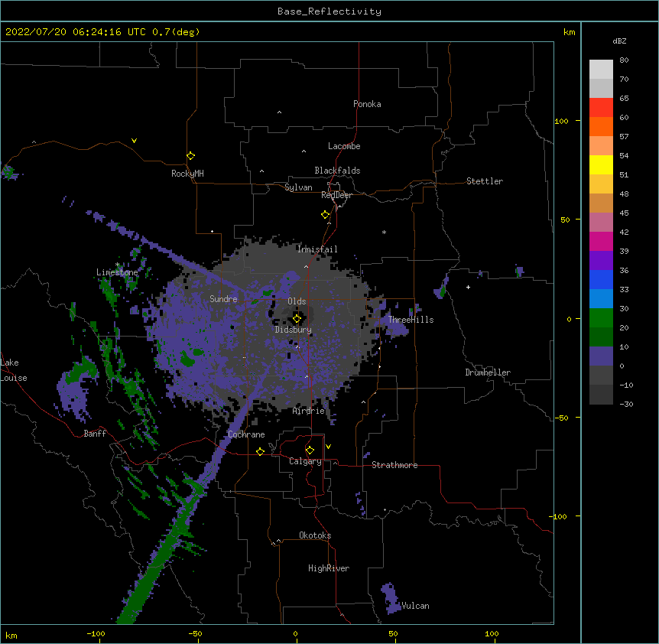The width and height of the screenshot is (659, 644).
Task: Click the radar site diamond between Olds and Didsbury
Action: click(297, 318)
